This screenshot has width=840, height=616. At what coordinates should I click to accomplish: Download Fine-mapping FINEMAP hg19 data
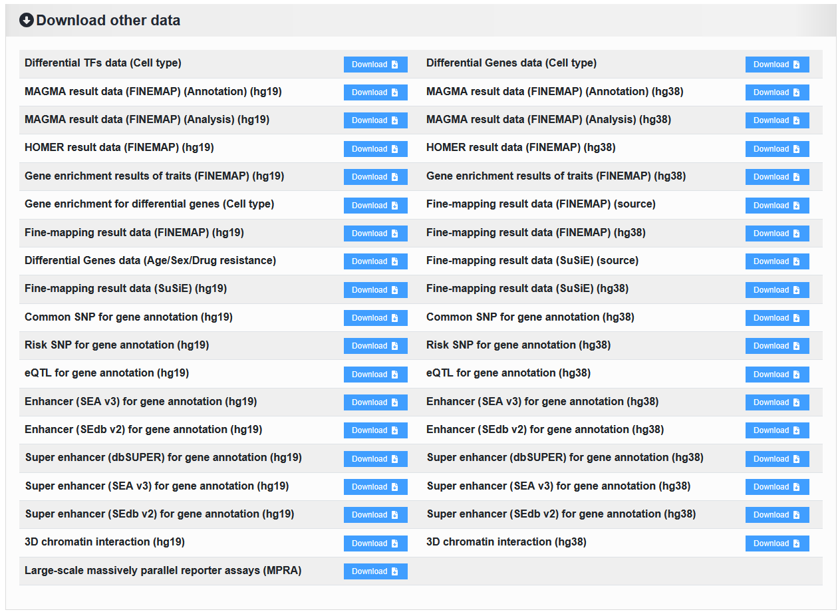376,233
